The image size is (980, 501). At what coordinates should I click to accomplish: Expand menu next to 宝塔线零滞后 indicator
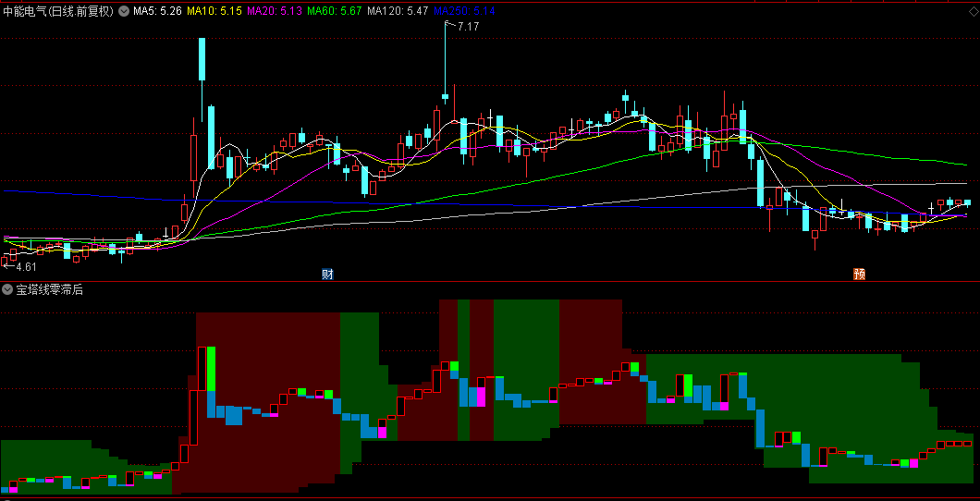[6, 289]
